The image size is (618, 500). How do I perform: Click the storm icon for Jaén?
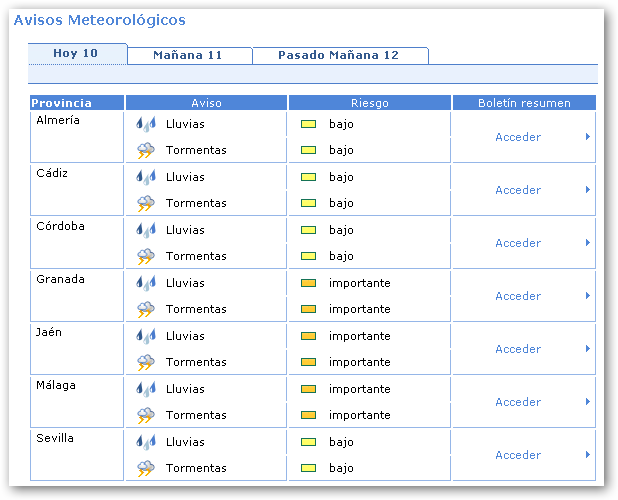pyautogui.click(x=146, y=363)
